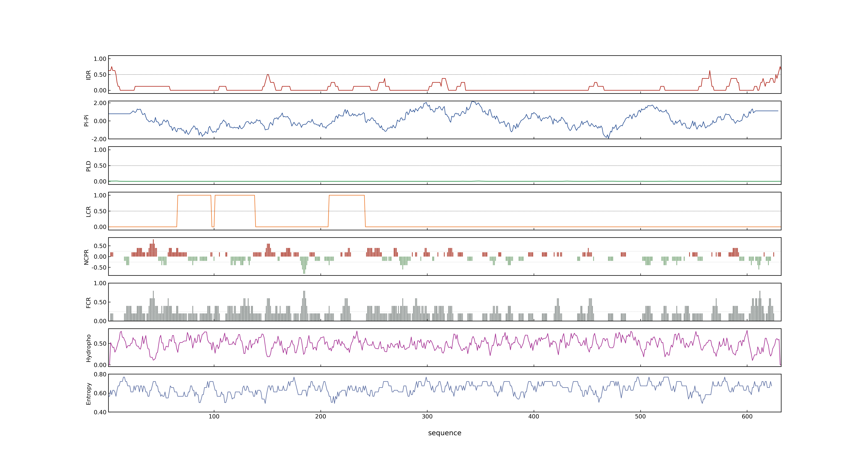Select the FCR axis label
The height and width of the screenshot is (463, 868).
pyautogui.click(x=88, y=302)
